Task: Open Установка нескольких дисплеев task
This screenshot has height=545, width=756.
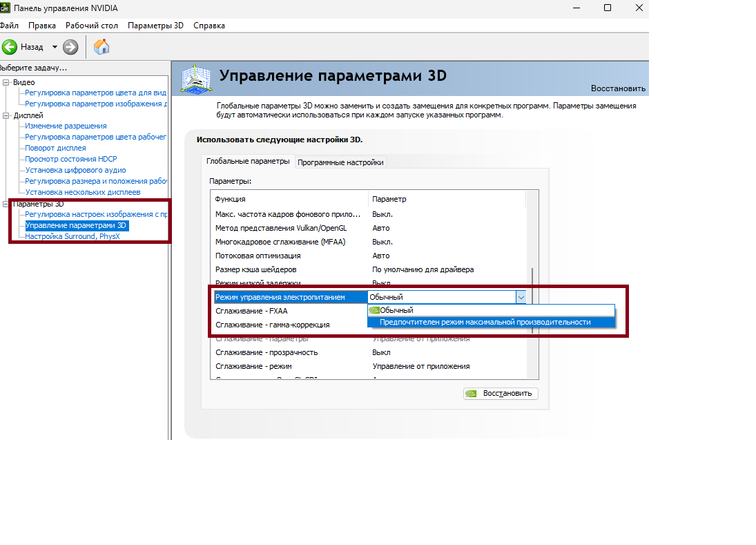Action: pos(82,193)
